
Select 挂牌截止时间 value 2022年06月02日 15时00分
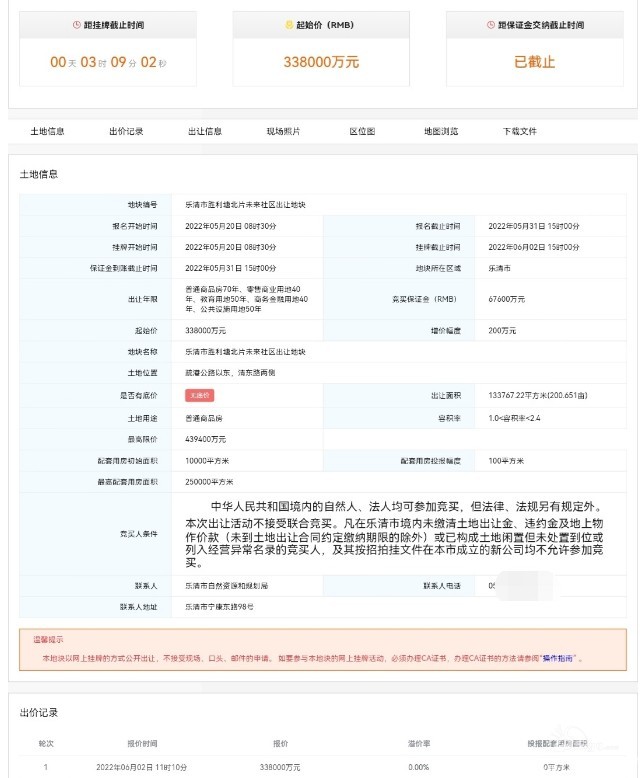(x=534, y=247)
